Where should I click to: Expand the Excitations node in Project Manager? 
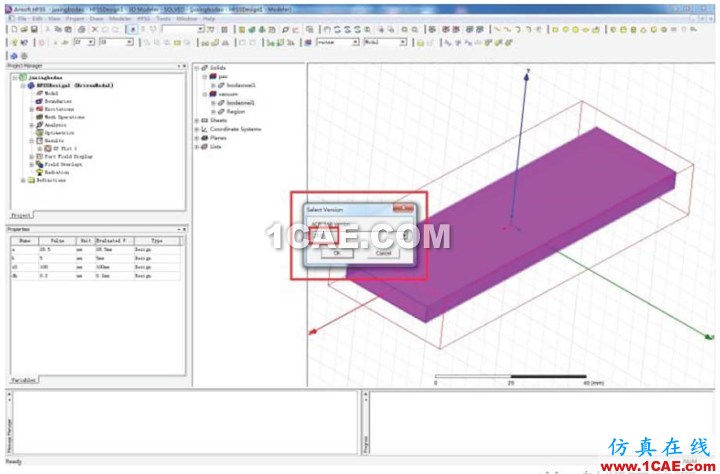click(32, 109)
